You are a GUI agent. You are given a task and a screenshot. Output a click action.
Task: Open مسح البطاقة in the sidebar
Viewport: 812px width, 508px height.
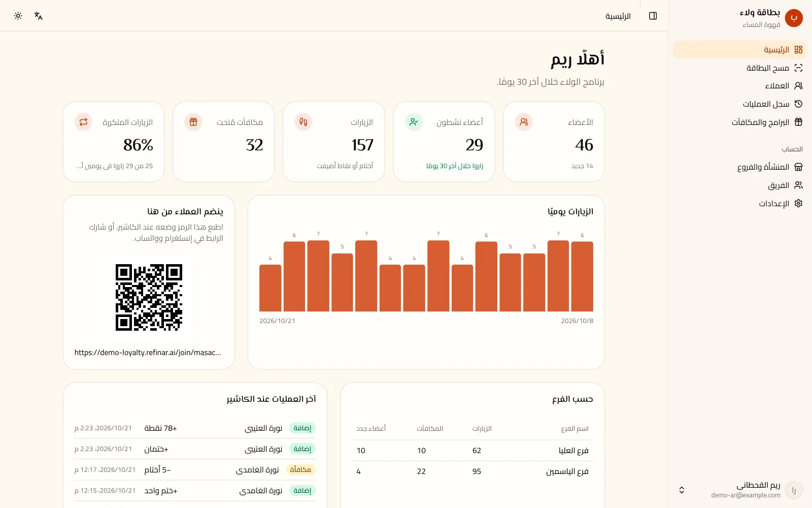coord(740,68)
